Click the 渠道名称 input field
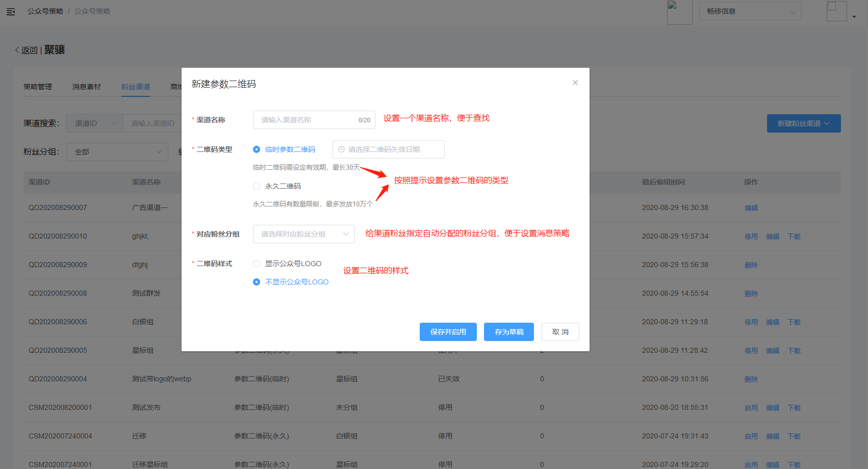This screenshot has width=868, height=469. point(306,120)
